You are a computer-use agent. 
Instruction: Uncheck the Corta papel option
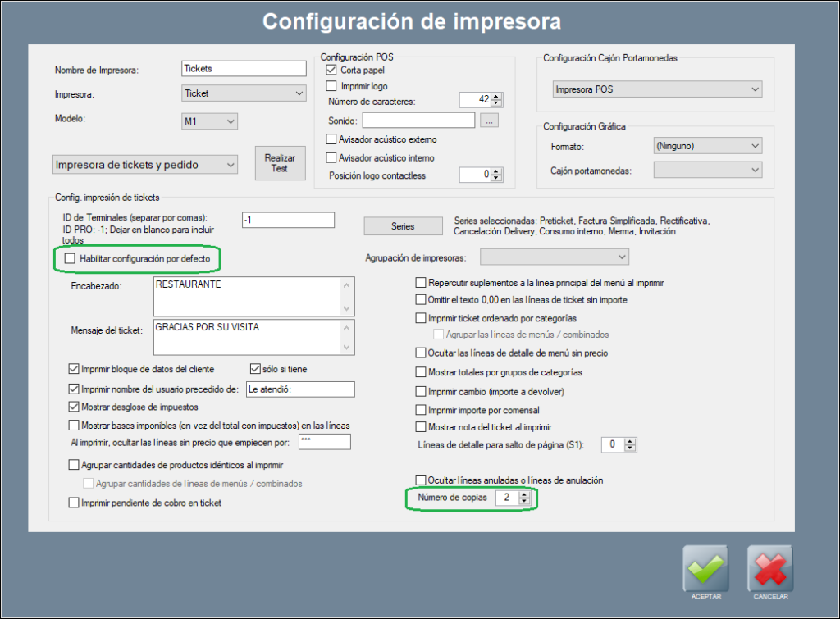point(331,71)
